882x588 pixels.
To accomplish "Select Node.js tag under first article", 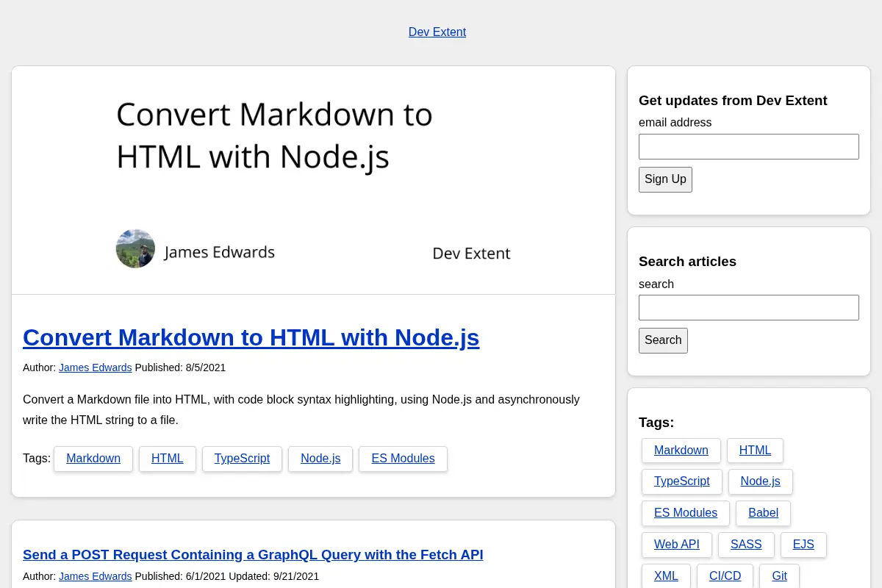I will click(x=320, y=459).
